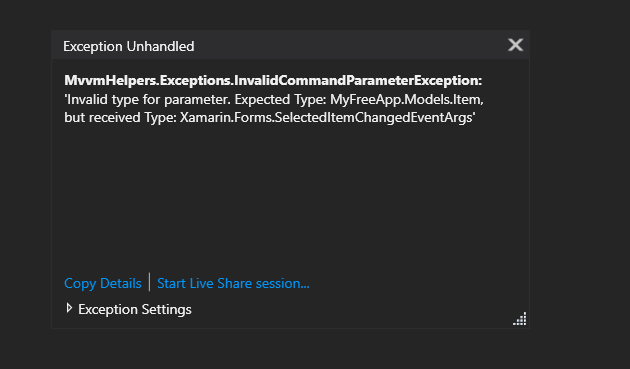Click the dark editor background outside the popup
Screen dimensions: 630x369
pyautogui.click(x=579, y=181)
